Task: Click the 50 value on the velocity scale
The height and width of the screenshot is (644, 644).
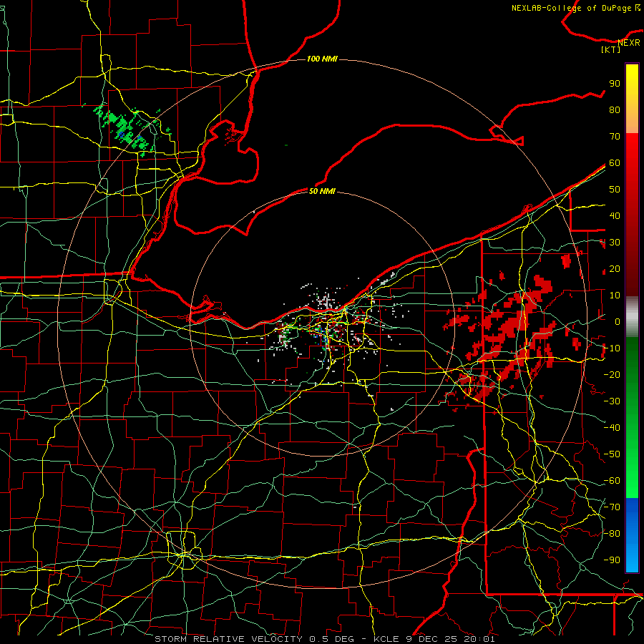Action: (615, 190)
